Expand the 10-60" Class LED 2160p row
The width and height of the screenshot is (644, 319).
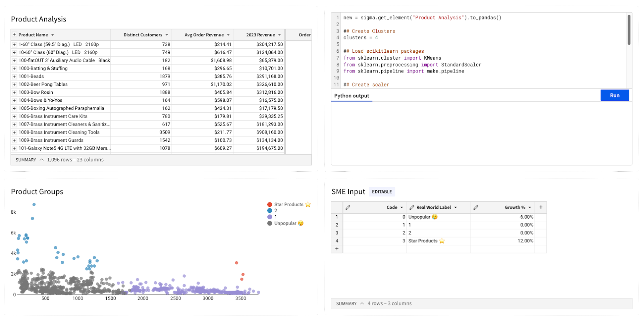14,52
